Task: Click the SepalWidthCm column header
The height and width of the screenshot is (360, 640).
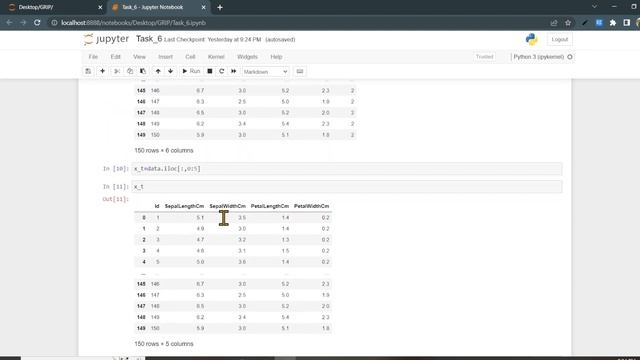Action: [227, 206]
